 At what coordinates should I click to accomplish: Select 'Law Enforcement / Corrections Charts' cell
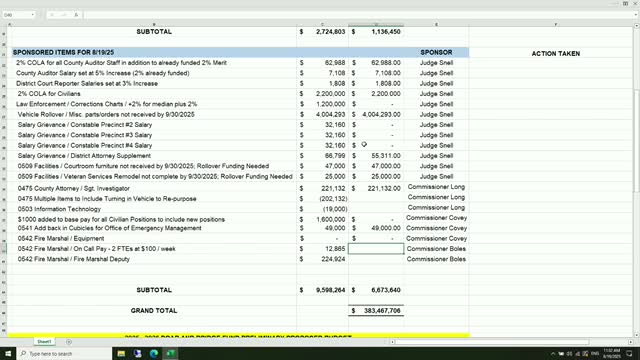[x=107, y=104]
